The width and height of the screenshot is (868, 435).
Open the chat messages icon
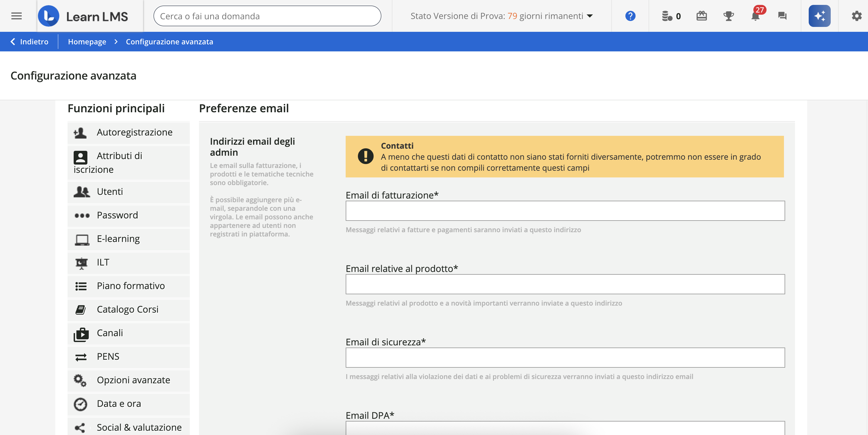pos(782,16)
